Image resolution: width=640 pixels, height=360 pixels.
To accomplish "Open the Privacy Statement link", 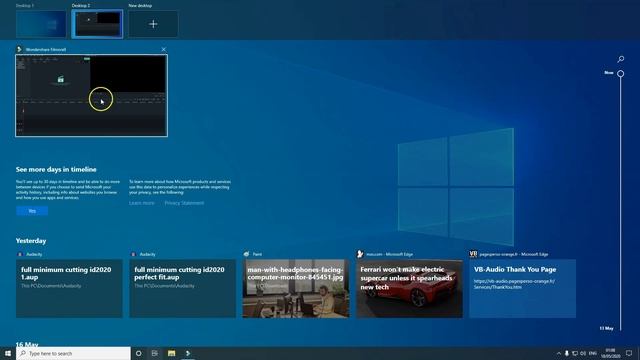I will point(184,203).
